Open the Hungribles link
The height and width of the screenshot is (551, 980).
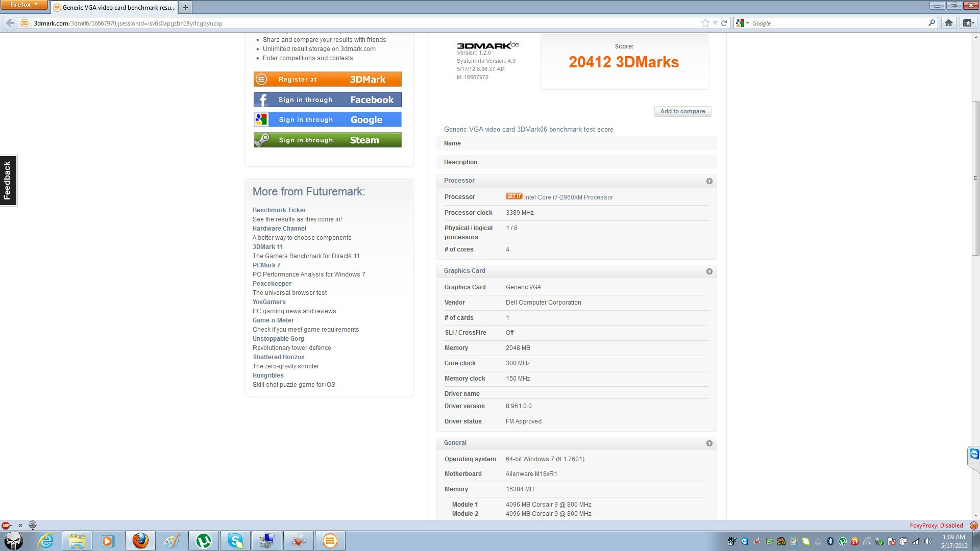tap(268, 375)
